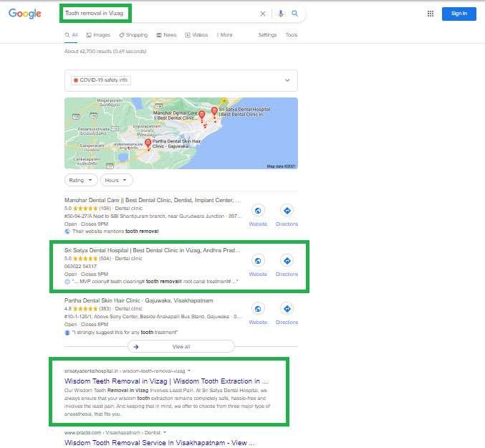
Task: Click the Directions icon for Sri Satya Dental Hospital
Action: coord(287,261)
